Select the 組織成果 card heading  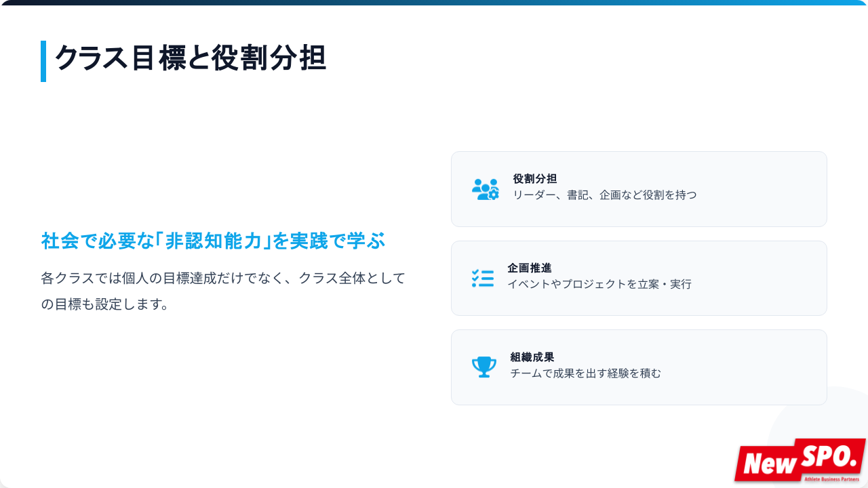click(x=532, y=357)
